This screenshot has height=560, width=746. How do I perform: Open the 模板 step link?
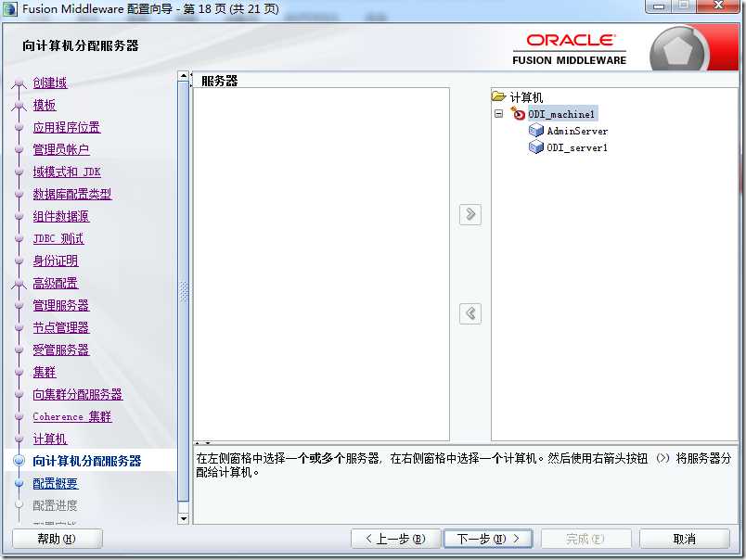[x=45, y=105]
